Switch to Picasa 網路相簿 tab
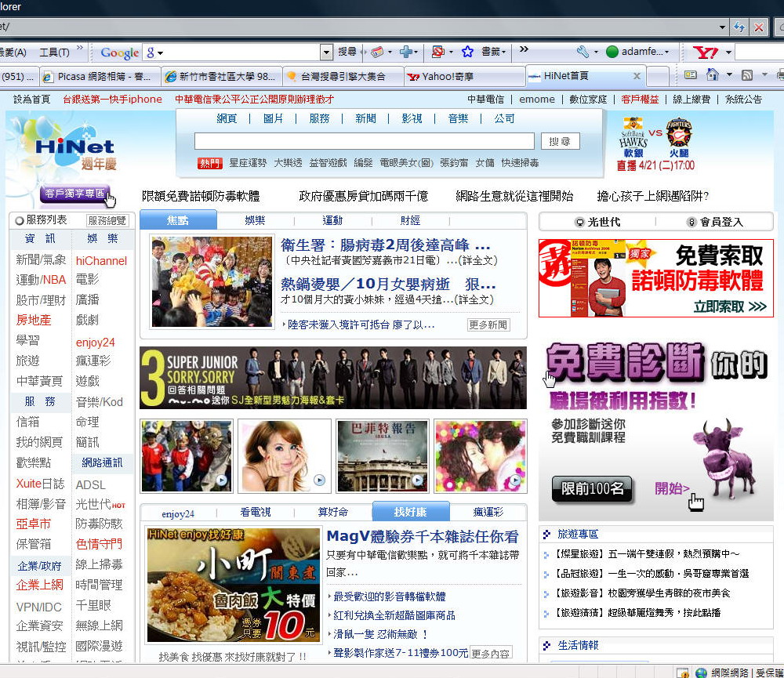The image size is (784, 678). [100, 77]
